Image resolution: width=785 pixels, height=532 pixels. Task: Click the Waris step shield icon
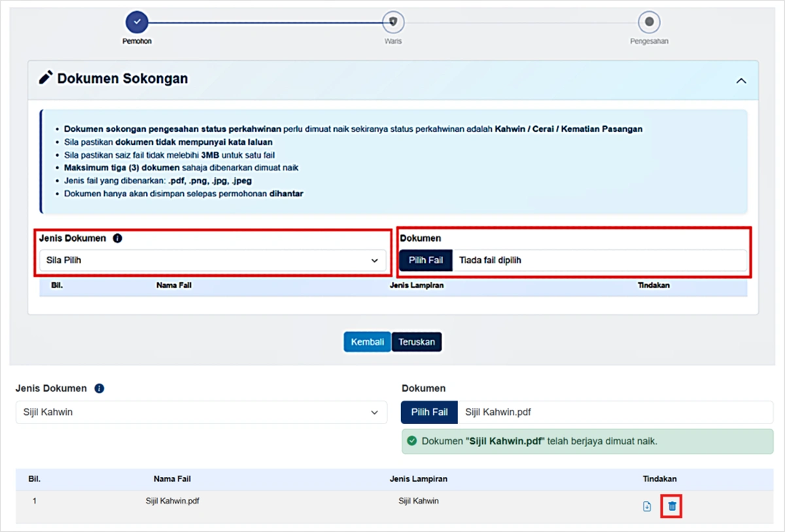393,22
